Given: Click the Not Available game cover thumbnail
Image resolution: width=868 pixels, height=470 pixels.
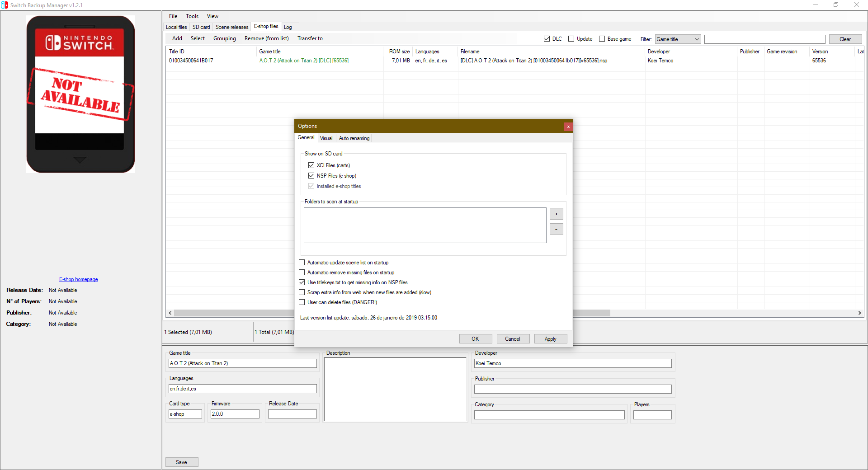Looking at the screenshot, I should pos(80,94).
